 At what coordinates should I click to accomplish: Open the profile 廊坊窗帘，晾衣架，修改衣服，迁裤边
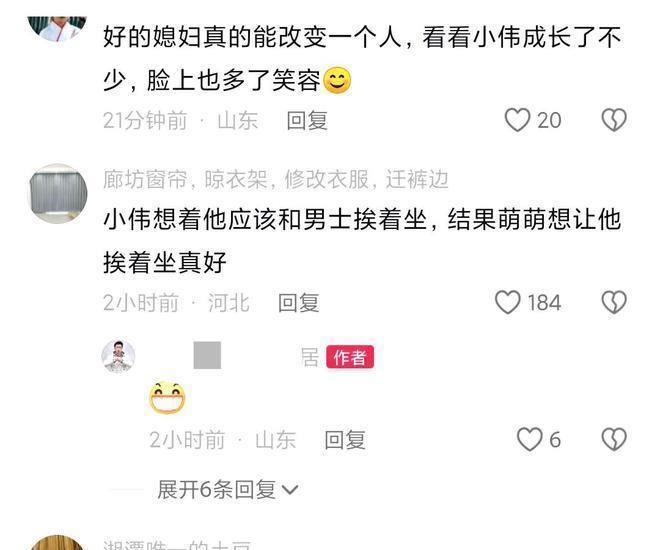tap(276, 180)
